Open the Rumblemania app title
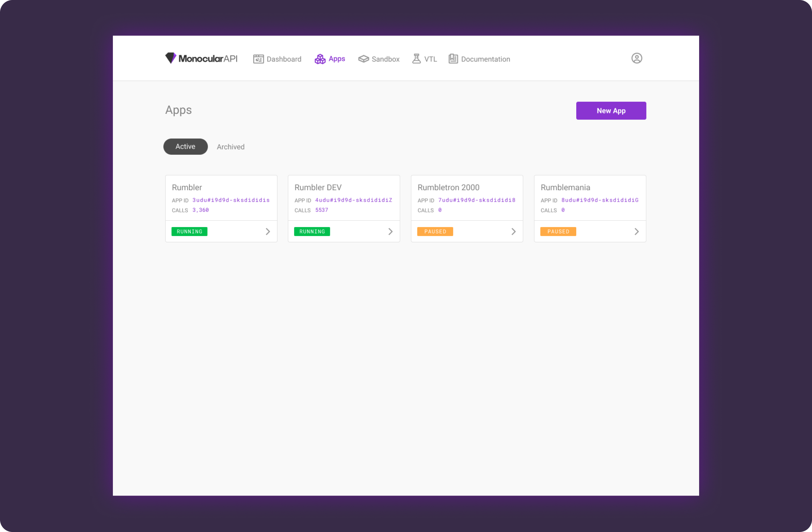 click(565, 187)
